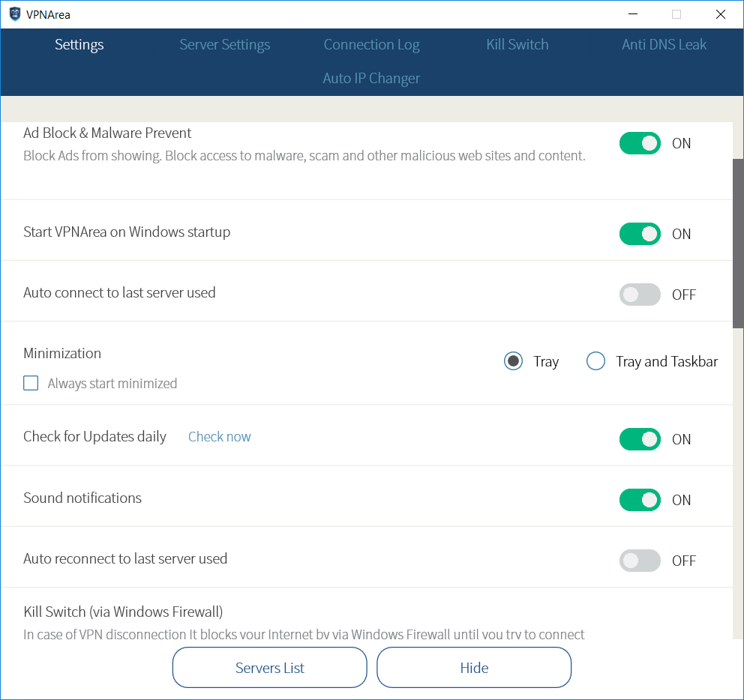
Task: Enable Auto reconnect to last server used
Action: [640, 561]
